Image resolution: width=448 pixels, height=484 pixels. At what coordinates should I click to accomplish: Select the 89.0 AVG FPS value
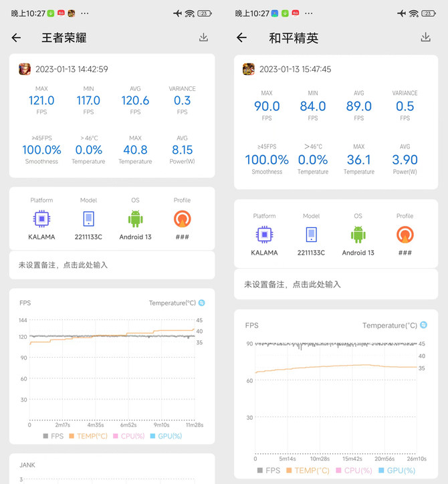359,106
